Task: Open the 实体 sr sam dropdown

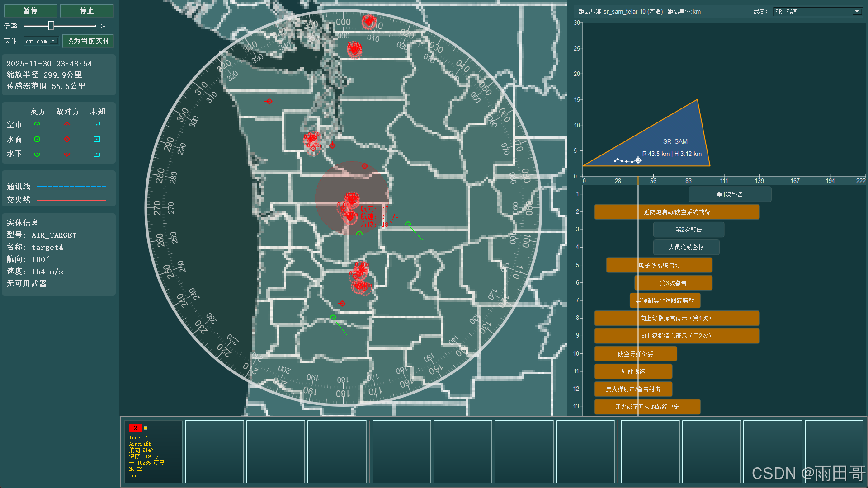Action: click(x=42, y=41)
